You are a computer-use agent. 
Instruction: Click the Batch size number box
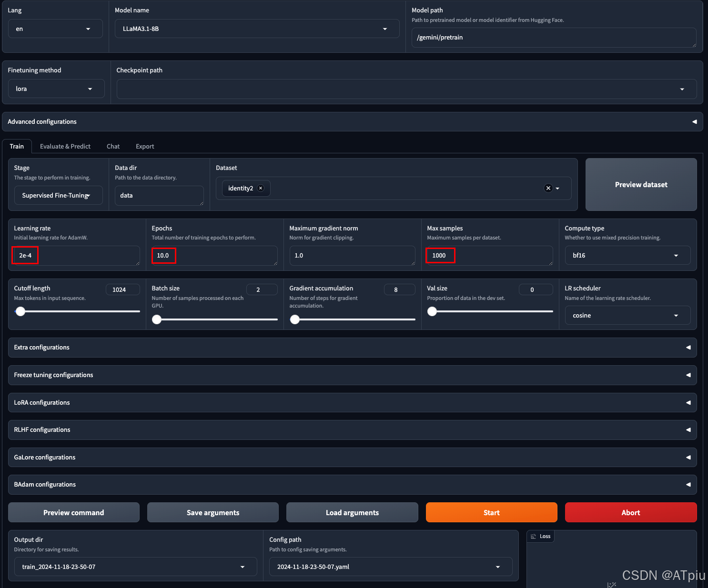point(262,289)
